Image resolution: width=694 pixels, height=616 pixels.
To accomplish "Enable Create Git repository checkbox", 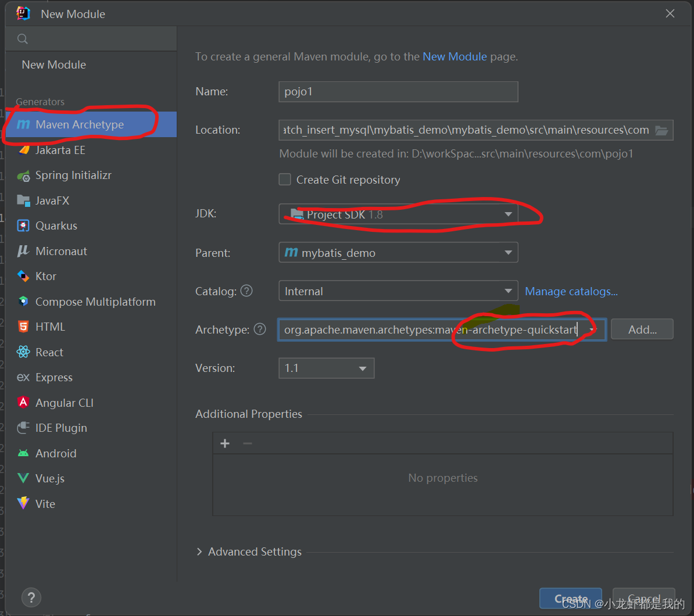I will (285, 179).
